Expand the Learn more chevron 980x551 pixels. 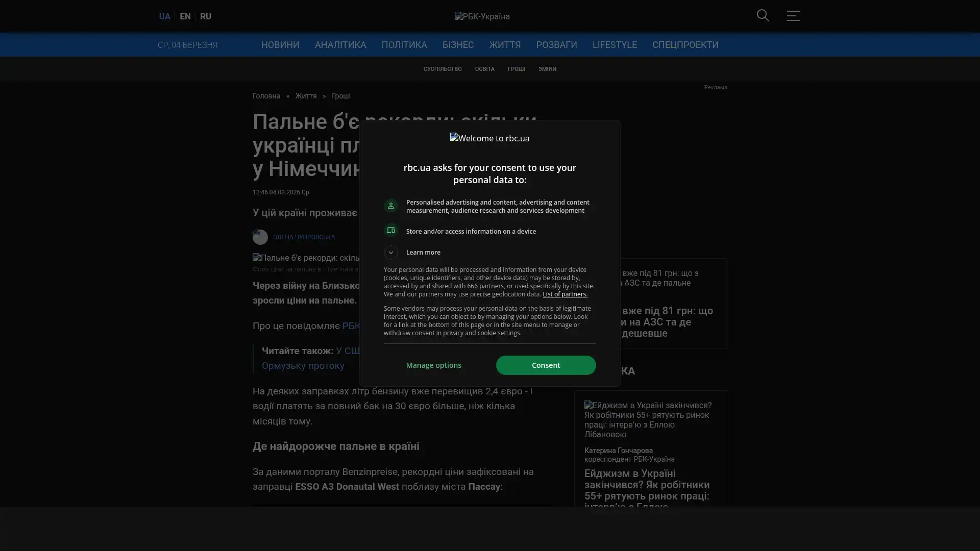pos(390,252)
